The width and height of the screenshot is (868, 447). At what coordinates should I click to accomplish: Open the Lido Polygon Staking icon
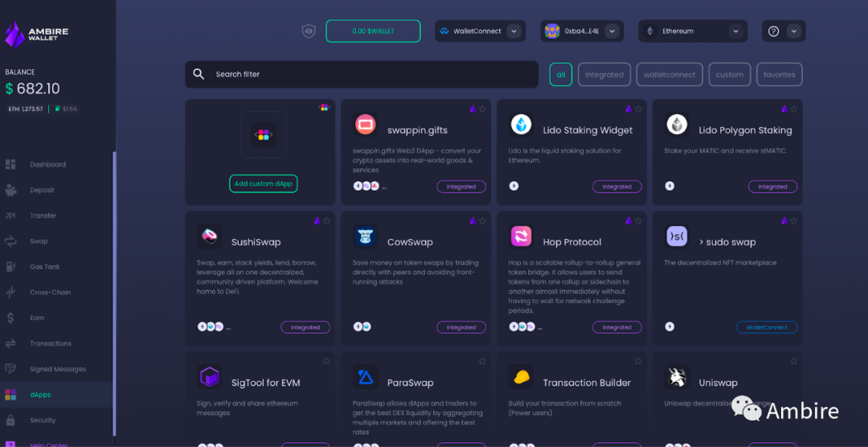click(x=677, y=125)
